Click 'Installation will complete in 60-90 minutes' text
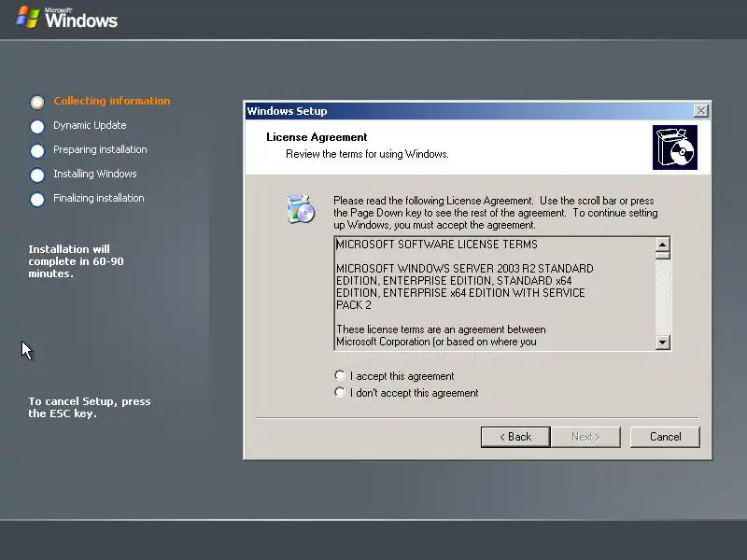Viewport: 747px width, 560px height. click(76, 261)
